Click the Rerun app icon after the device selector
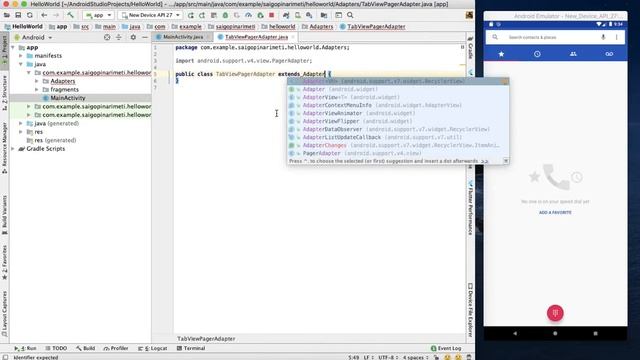 [191, 15]
